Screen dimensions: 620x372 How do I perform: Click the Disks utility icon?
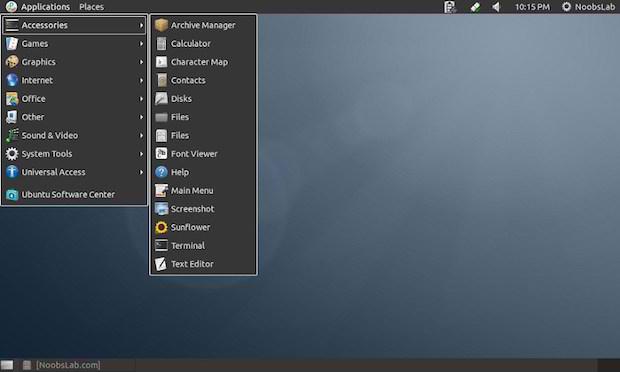[x=161, y=98]
